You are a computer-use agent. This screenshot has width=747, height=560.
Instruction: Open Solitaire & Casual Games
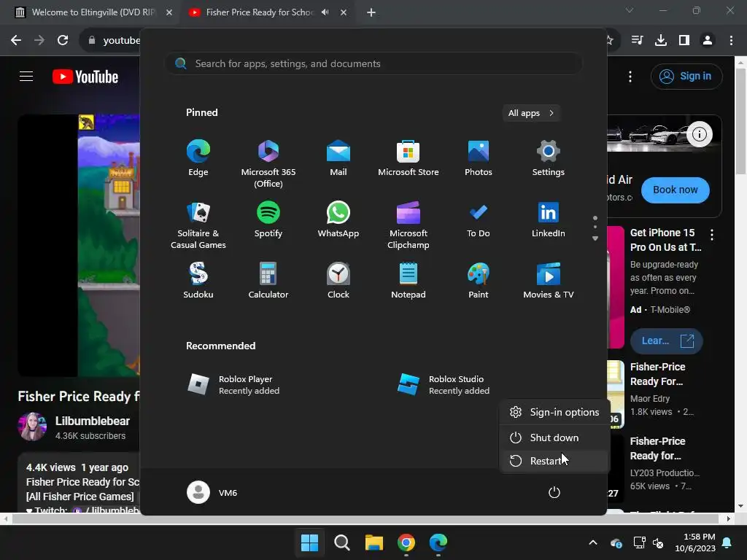[198, 225]
